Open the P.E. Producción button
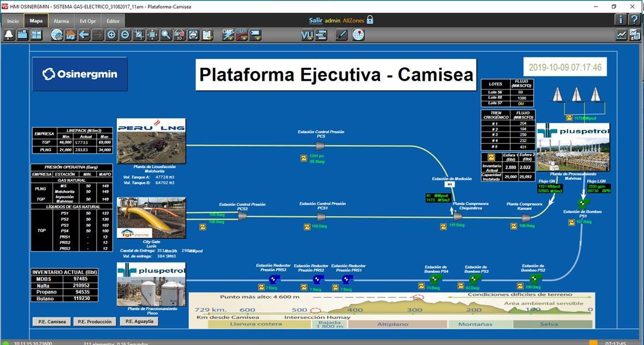The width and height of the screenshot is (644, 345). pos(95,322)
